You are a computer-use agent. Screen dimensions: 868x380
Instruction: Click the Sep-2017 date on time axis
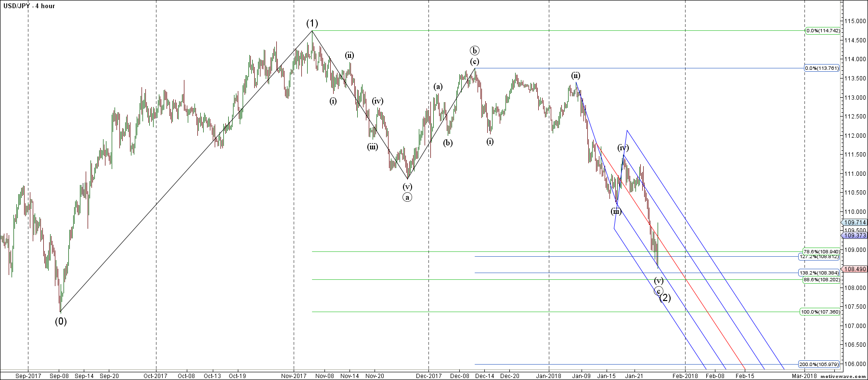click(28, 376)
